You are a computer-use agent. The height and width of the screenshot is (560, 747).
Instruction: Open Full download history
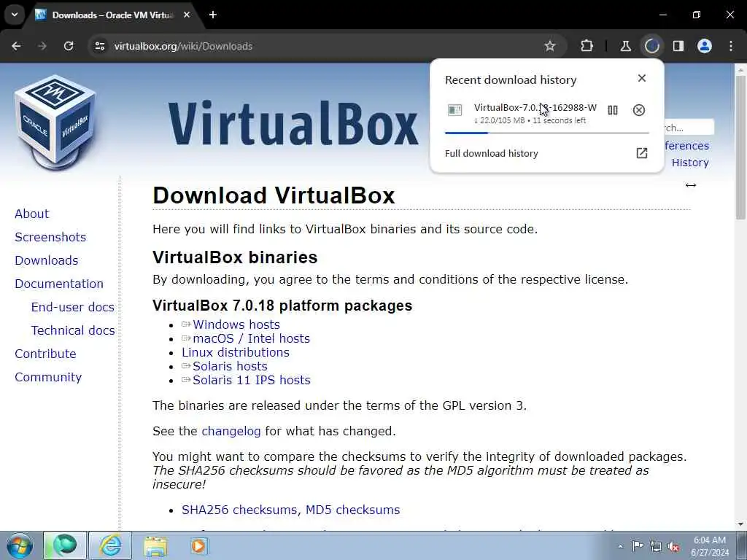(x=546, y=153)
